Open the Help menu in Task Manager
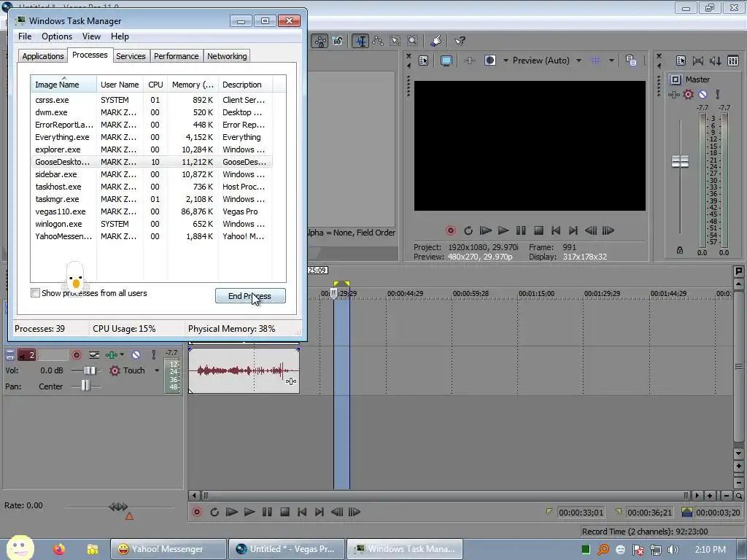Image resolution: width=747 pixels, height=560 pixels. pos(120,36)
